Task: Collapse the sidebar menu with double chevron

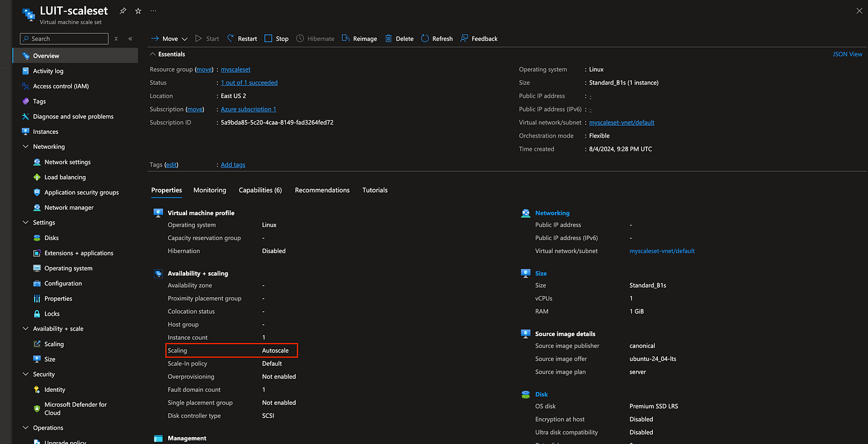Action: 130,38
